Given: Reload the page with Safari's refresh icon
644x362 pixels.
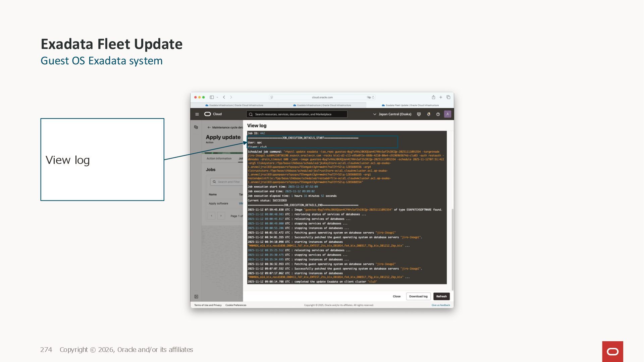Looking at the screenshot, I should (x=373, y=98).
